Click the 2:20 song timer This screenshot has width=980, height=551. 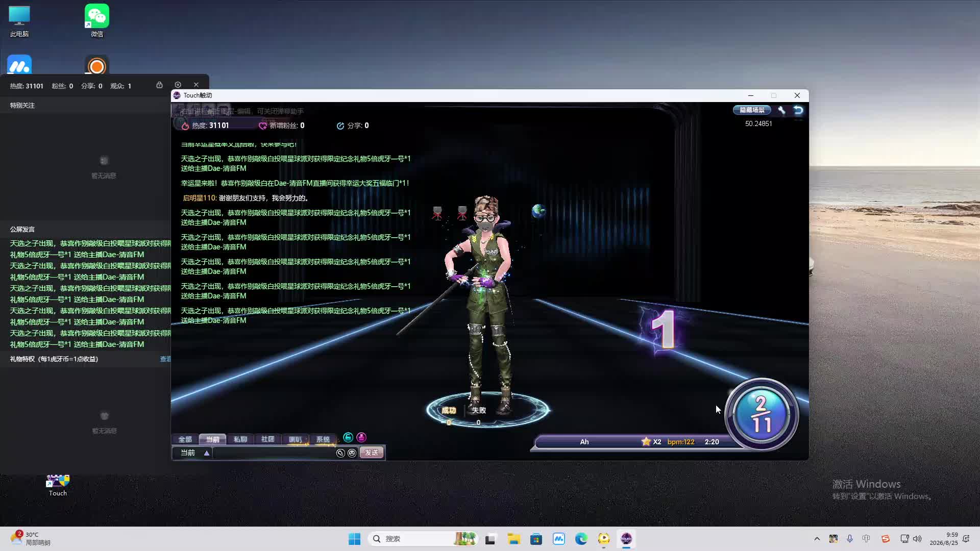712,442
